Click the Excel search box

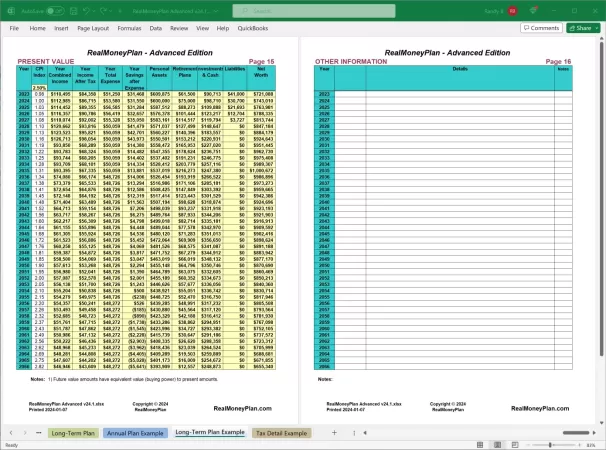click(300, 11)
